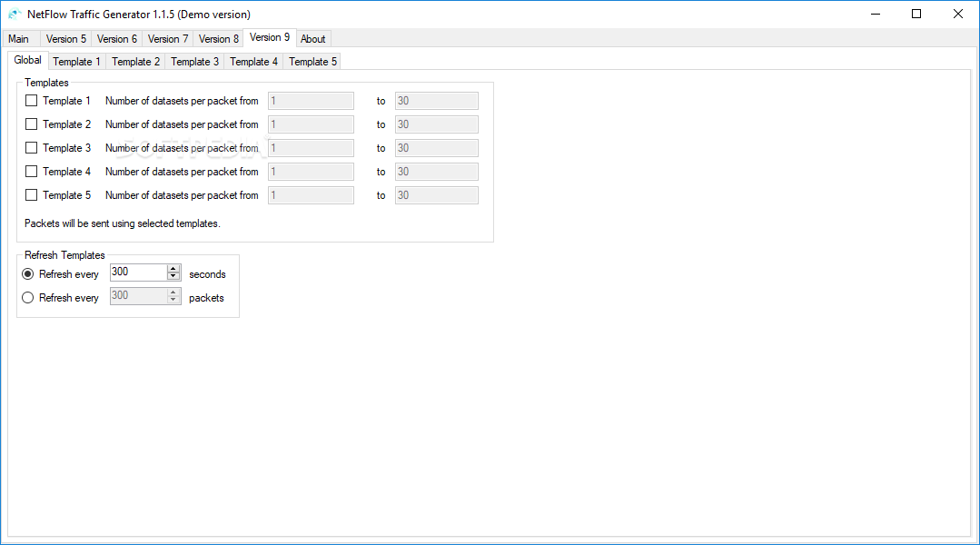Click Template 1 datasets 'from' field
The width and height of the screenshot is (980, 545).
coord(311,101)
